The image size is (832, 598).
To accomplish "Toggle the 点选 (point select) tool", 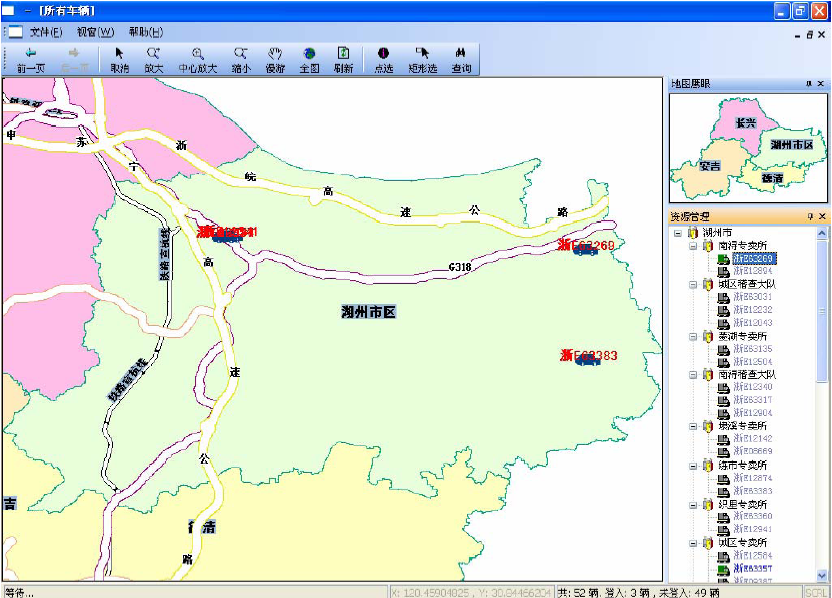I will click(383, 59).
